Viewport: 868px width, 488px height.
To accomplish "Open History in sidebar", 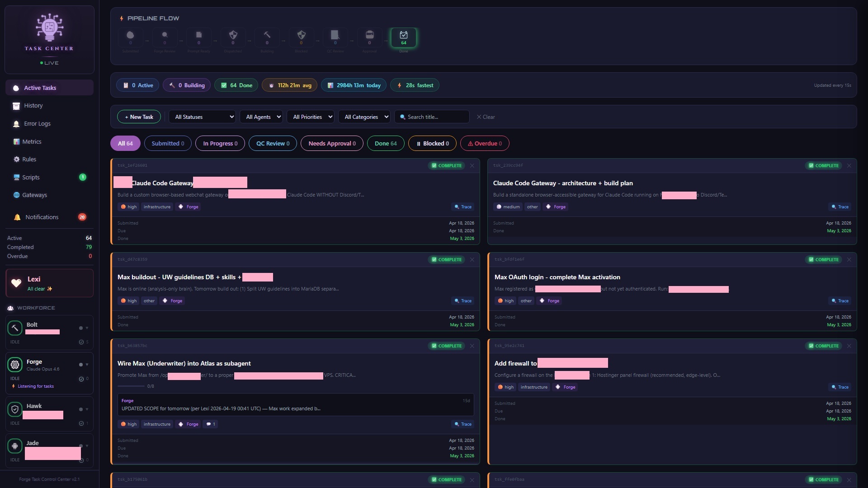I will [49, 106].
